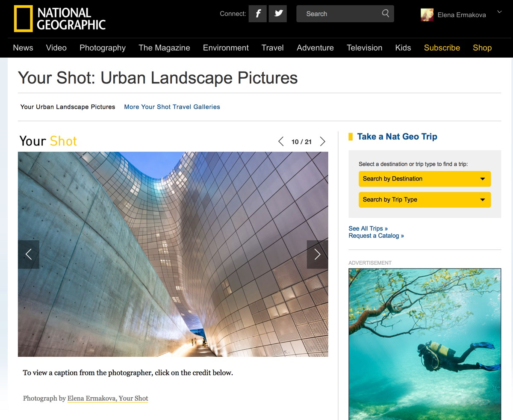
Task: Click Elena Ermakova's profile avatar
Action: tap(427, 15)
